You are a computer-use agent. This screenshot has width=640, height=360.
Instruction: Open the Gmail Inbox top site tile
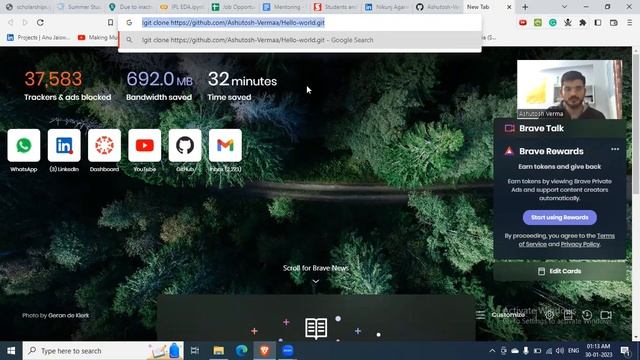click(x=225, y=145)
